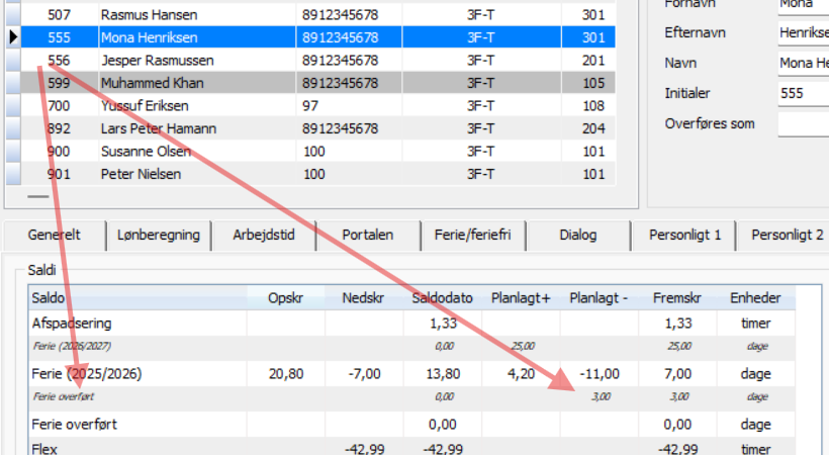Select the italic Ferie overført row
The width and height of the screenshot is (829, 455).
click(x=412, y=397)
